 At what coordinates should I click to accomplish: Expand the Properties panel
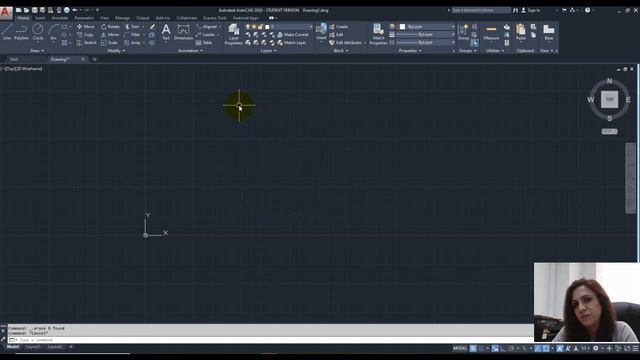coord(410,51)
